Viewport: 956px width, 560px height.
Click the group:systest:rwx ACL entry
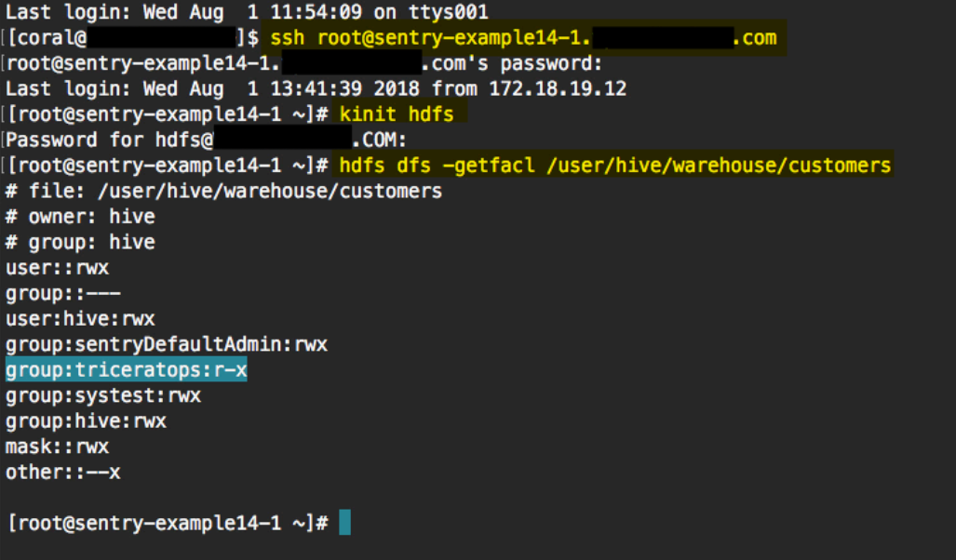(x=102, y=395)
